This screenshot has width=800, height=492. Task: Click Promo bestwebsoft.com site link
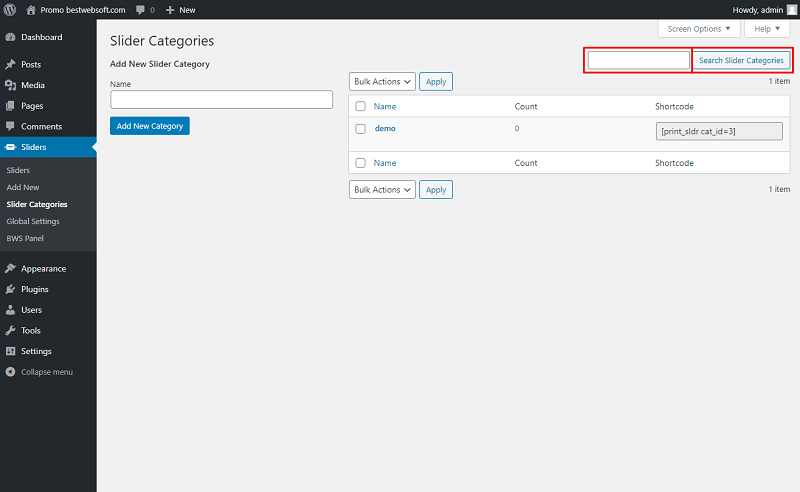pos(83,10)
